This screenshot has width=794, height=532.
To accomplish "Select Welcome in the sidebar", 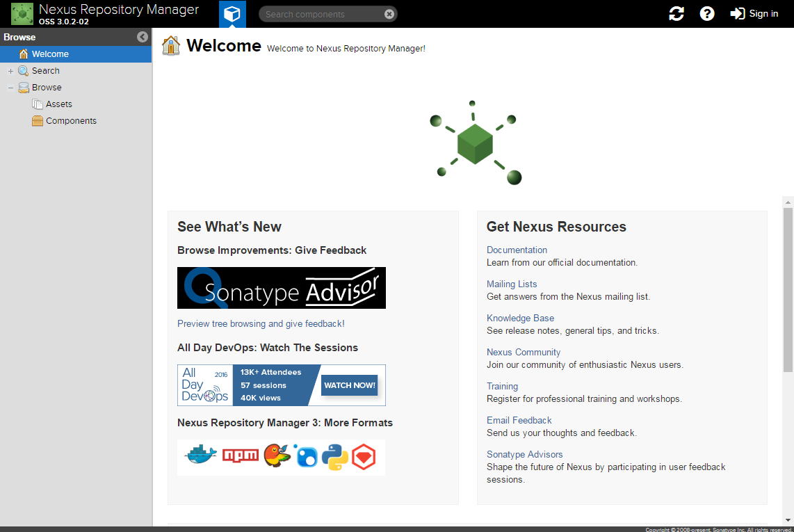I will tap(76, 54).
